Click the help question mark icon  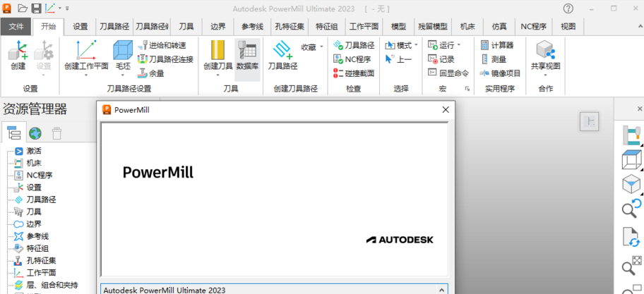[x=568, y=8]
